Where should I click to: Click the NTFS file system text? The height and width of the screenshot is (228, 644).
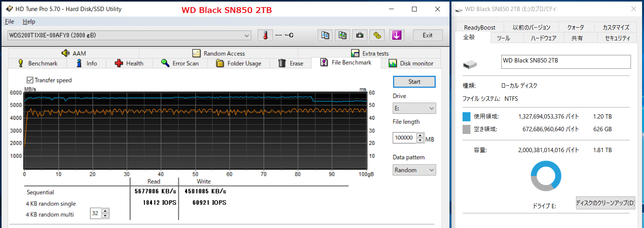click(511, 99)
